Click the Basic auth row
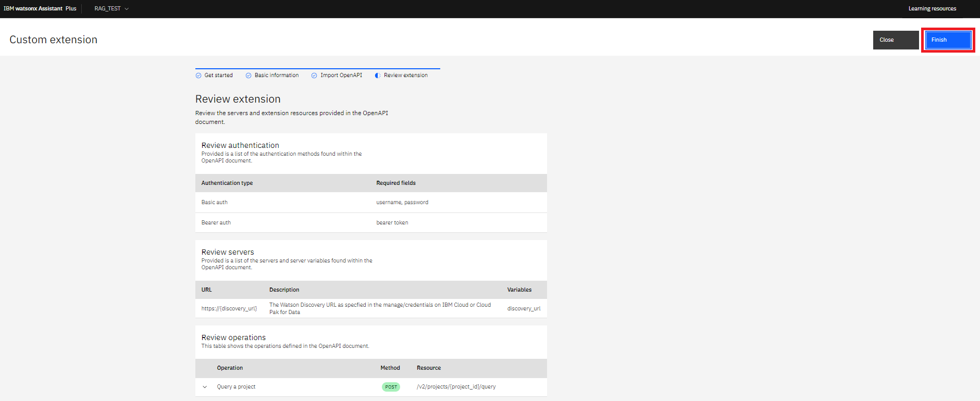The width and height of the screenshot is (980, 401). click(x=371, y=203)
